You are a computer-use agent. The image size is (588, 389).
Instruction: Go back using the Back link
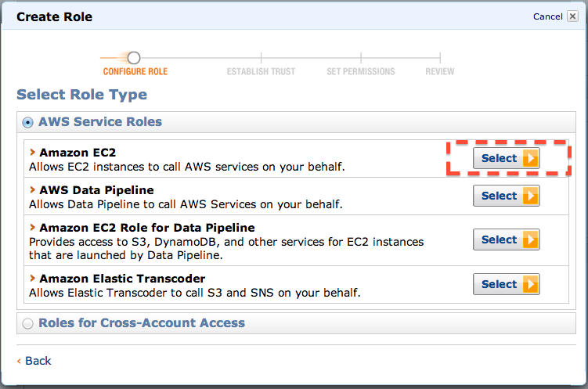(38, 361)
